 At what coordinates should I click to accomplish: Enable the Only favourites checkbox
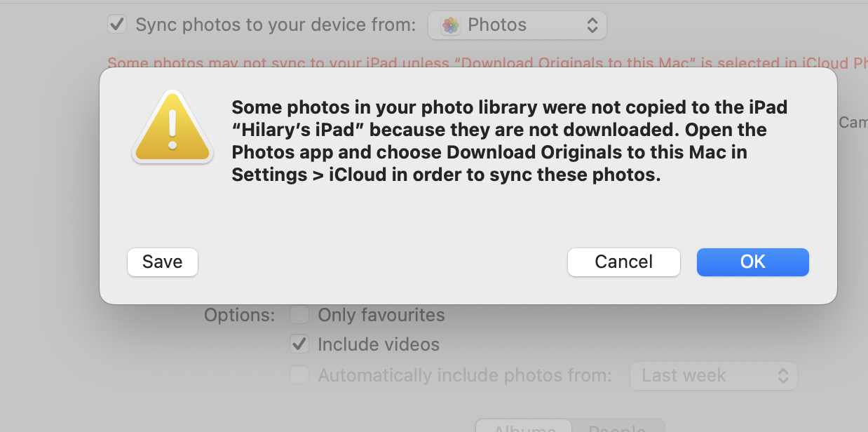pyautogui.click(x=299, y=315)
